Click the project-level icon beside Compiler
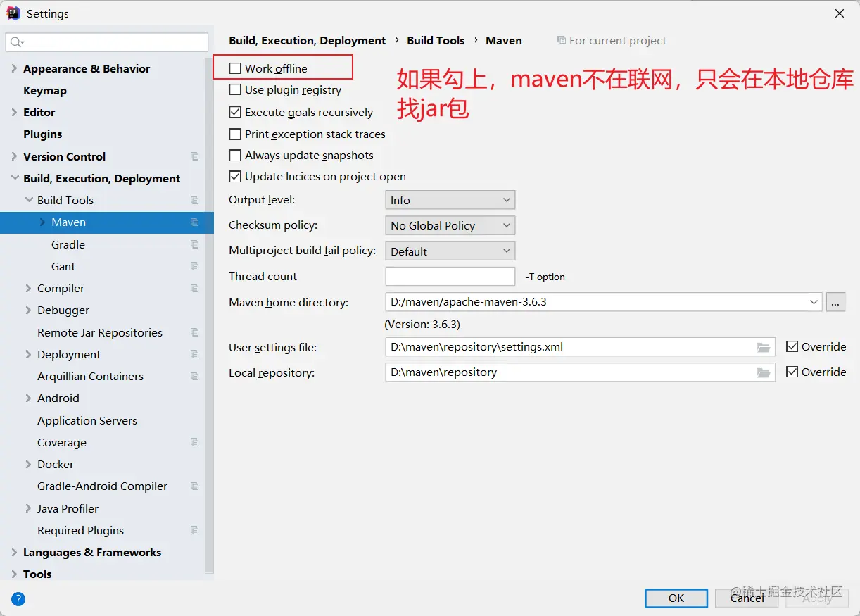Screen dimensions: 860x616 click(x=195, y=289)
